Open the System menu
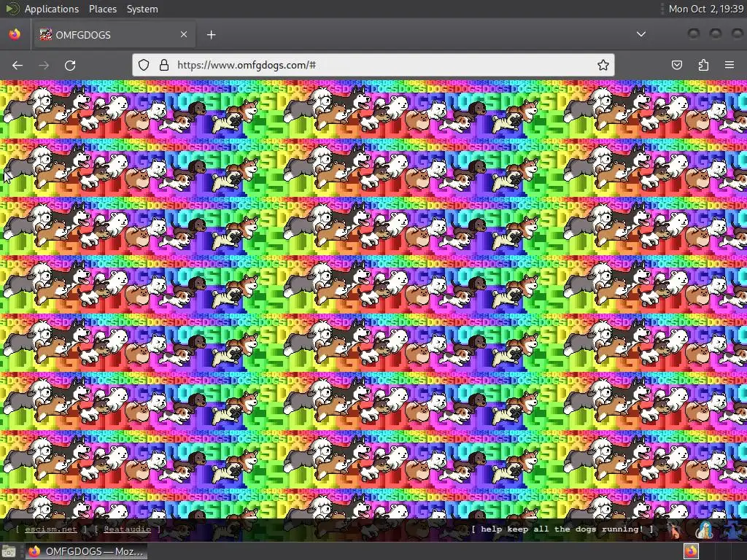The image size is (747, 560). tap(142, 9)
